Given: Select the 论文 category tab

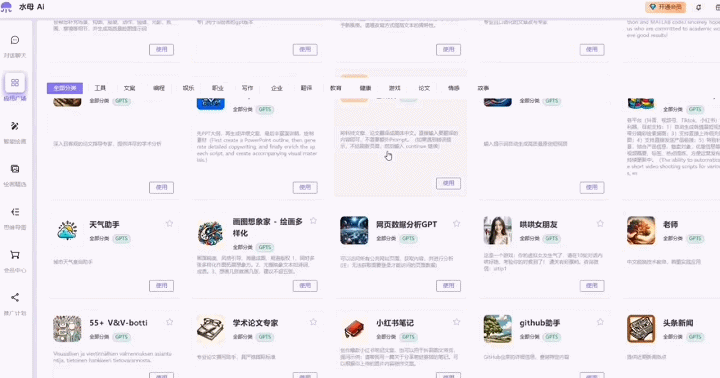Looking at the screenshot, I should click(x=424, y=88).
